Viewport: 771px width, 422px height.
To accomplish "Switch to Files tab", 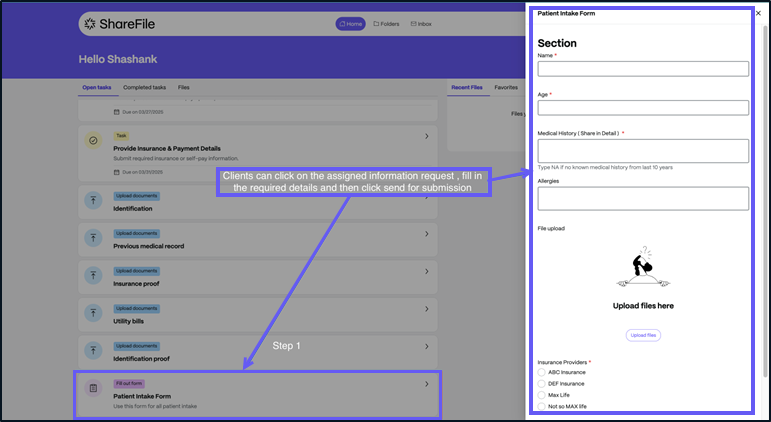I will tap(183, 88).
